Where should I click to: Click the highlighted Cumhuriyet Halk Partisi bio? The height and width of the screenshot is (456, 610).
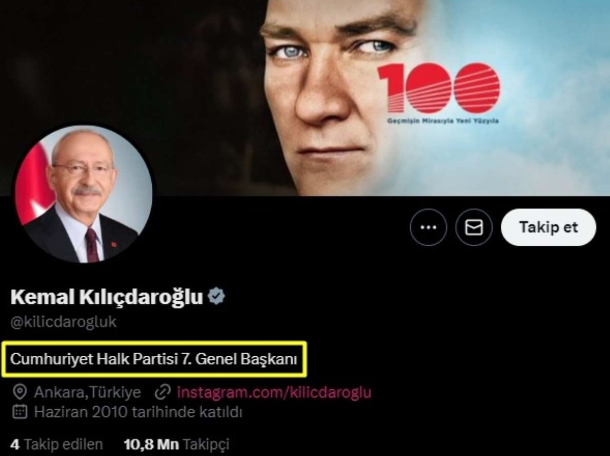click(x=154, y=359)
